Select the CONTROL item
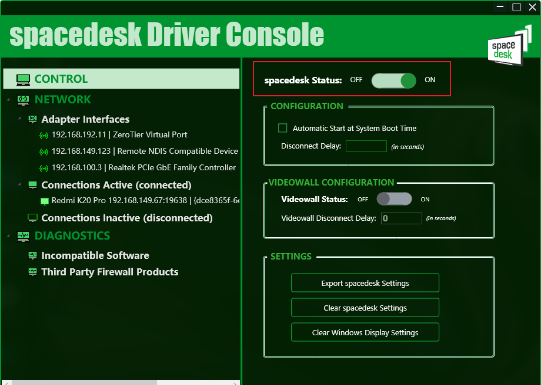 pyautogui.click(x=121, y=79)
